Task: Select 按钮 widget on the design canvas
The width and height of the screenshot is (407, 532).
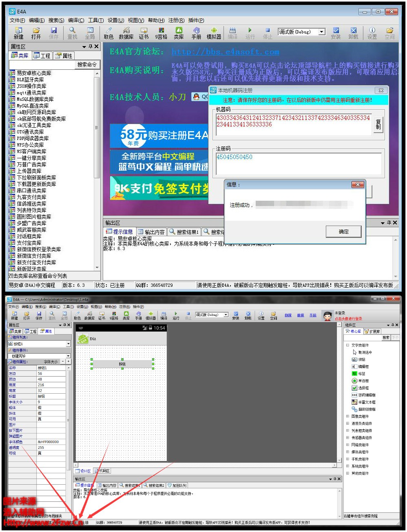Action: click(122, 364)
